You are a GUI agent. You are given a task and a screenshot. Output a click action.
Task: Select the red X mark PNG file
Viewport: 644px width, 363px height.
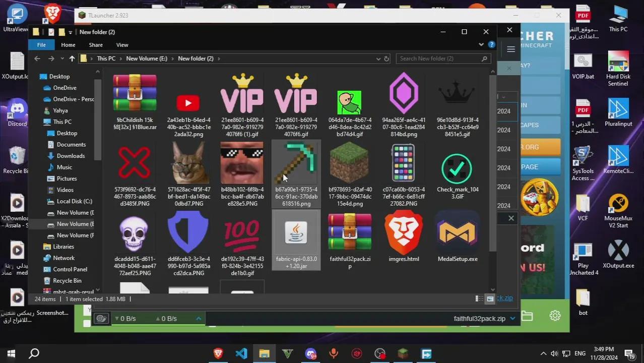pos(135,174)
